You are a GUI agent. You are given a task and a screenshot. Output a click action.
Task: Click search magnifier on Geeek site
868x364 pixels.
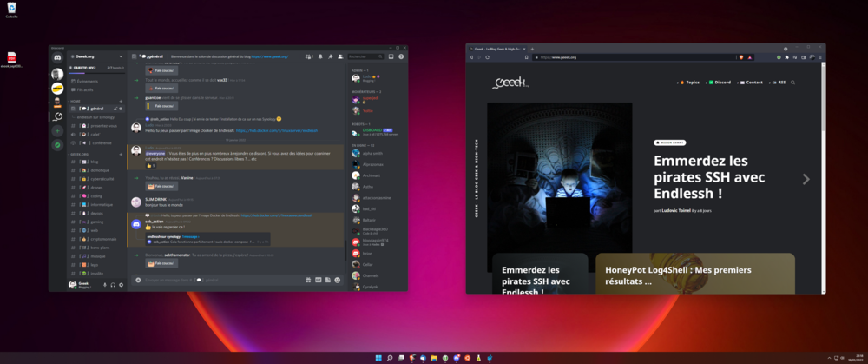coord(792,82)
